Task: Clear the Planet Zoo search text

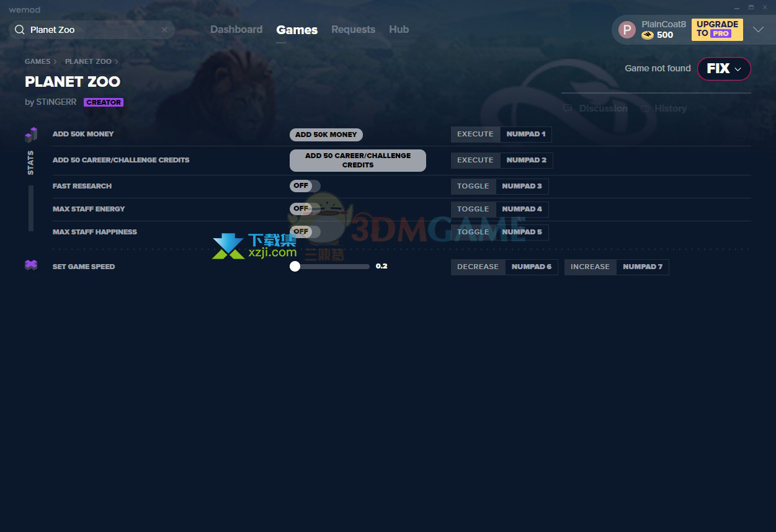Action: click(x=164, y=30)
